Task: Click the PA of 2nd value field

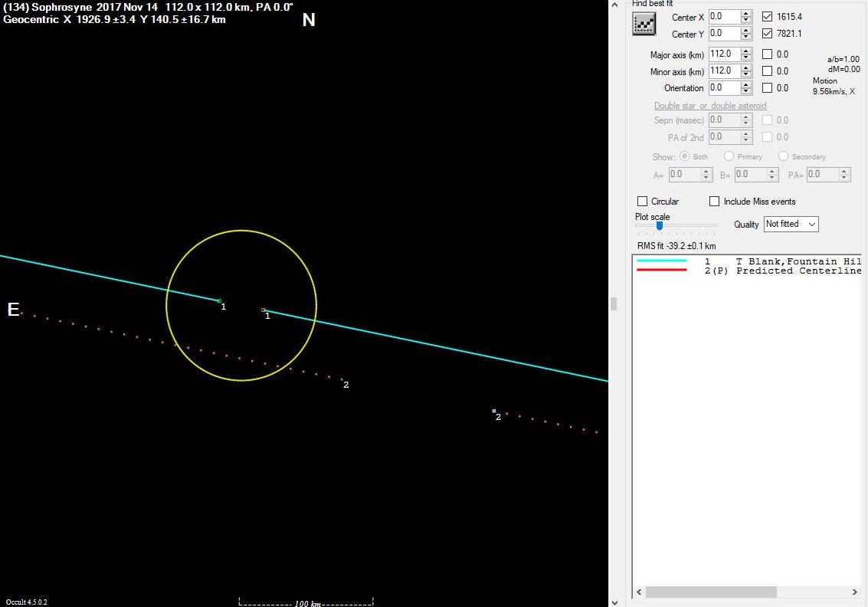Action: pos(724,136)
